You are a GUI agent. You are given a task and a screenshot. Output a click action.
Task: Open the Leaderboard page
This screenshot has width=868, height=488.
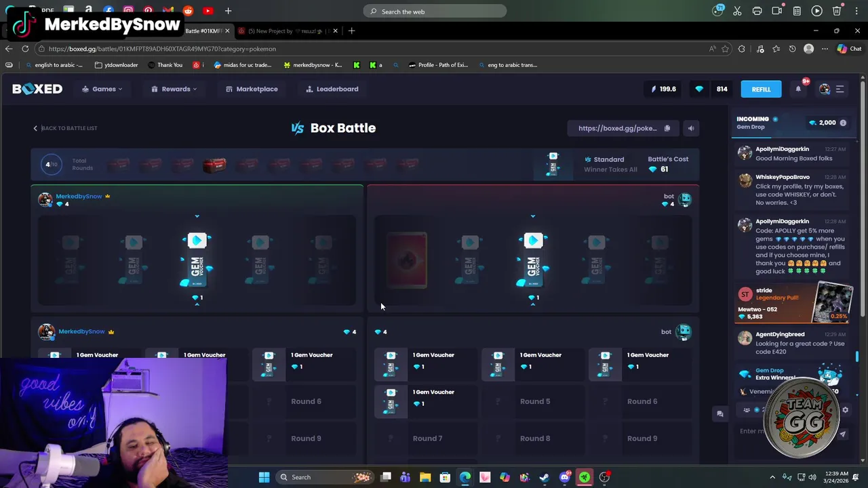tap(332, 89)
